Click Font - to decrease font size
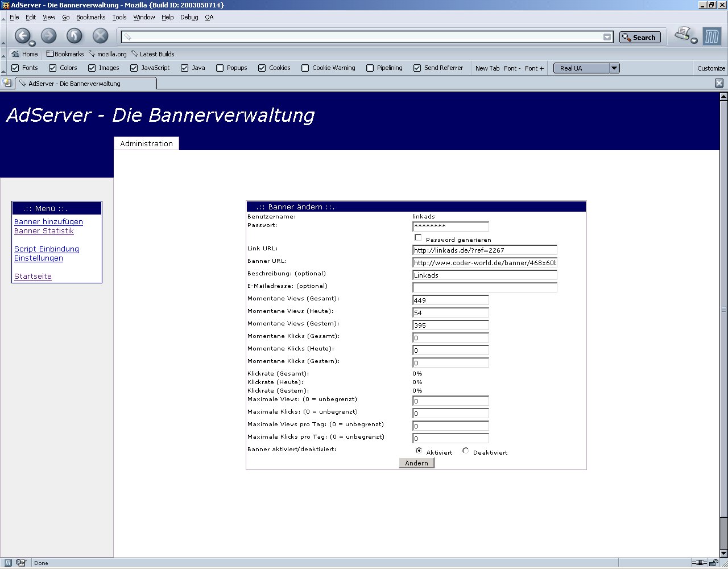 coord(512,68)
